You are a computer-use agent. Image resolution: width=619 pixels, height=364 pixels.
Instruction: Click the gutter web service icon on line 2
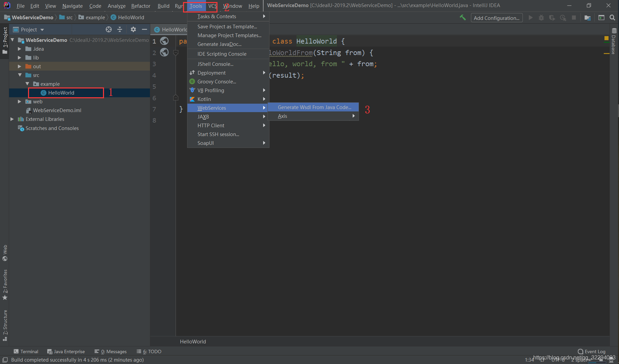tap(164, 52)
